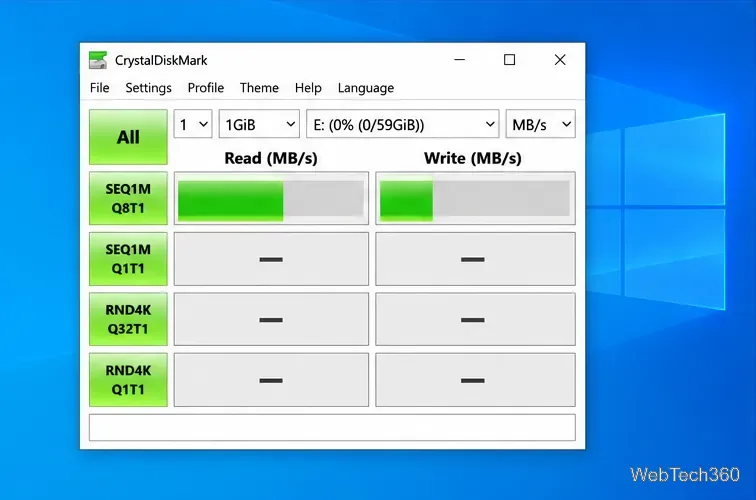Image resolution: width=756 pixels, height=500 pixels.
Task: Maximize the CrystalDiskMark window
Action: click(509, 60)
